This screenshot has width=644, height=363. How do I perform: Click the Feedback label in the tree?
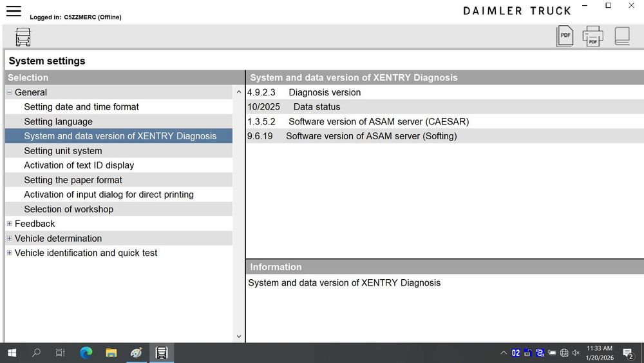pyautogui.click(x=35, y=224)
